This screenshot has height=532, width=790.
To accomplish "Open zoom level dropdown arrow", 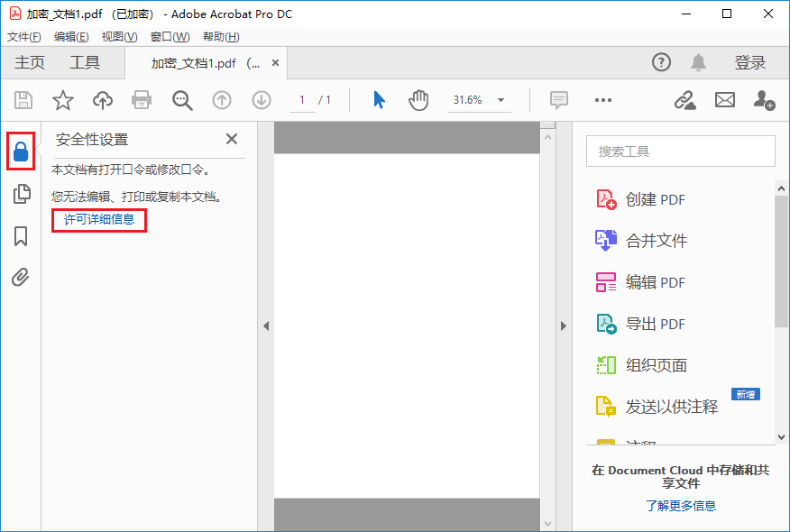I will click(501, 100).
